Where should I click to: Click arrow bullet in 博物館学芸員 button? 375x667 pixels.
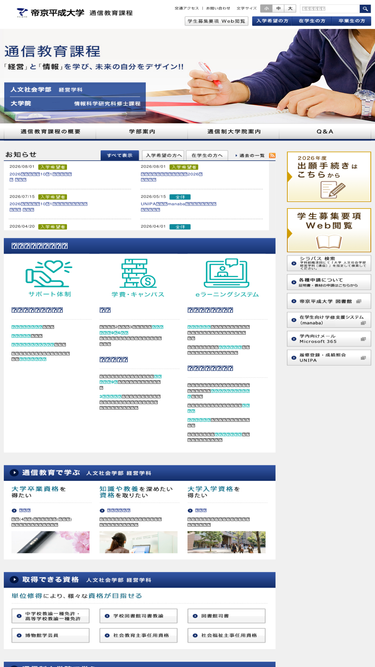click(19, 636)
